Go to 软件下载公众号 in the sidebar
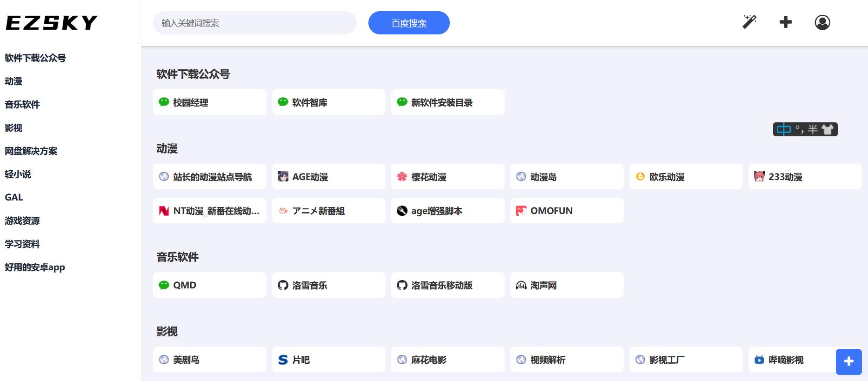Screen dimensions: 868x381 [x=35, y=58]
